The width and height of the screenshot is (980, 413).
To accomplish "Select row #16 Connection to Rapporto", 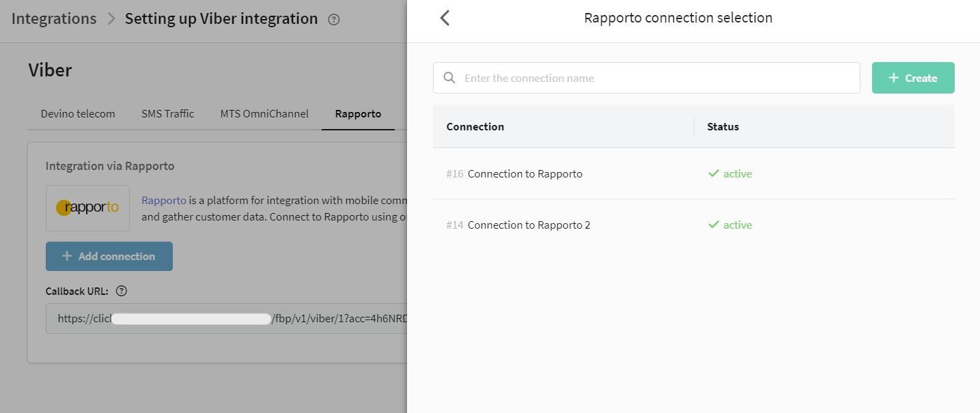I will 694,173.
